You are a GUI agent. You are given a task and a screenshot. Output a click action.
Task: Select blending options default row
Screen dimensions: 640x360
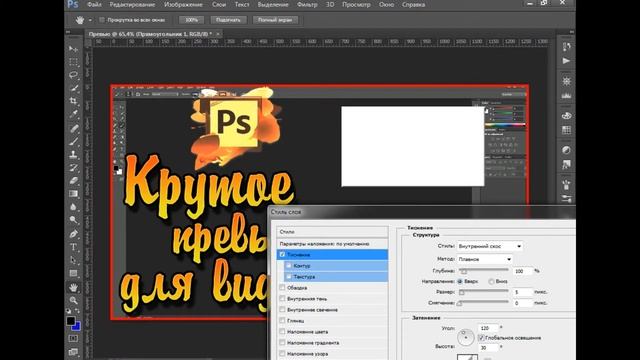pyautogui.click(x=332, y=244)
